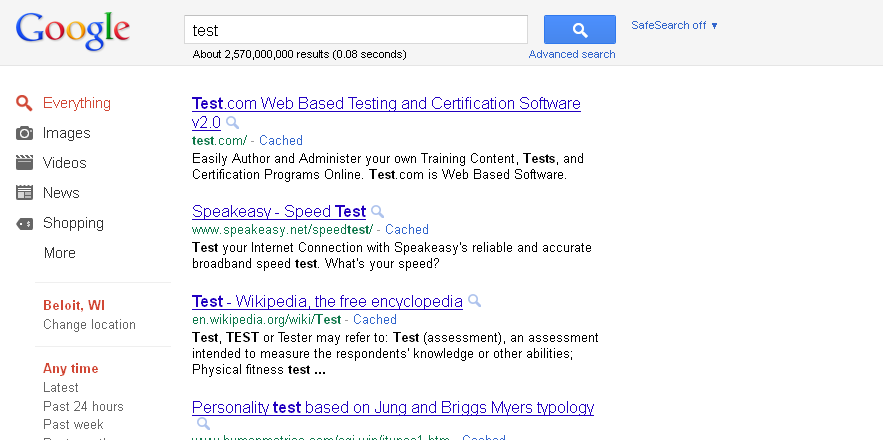Image resolution: width=883 pixels, height=440 pixels.
Task: Preview the Wikipedia result with magnifier icon
Action: [474, 301]
